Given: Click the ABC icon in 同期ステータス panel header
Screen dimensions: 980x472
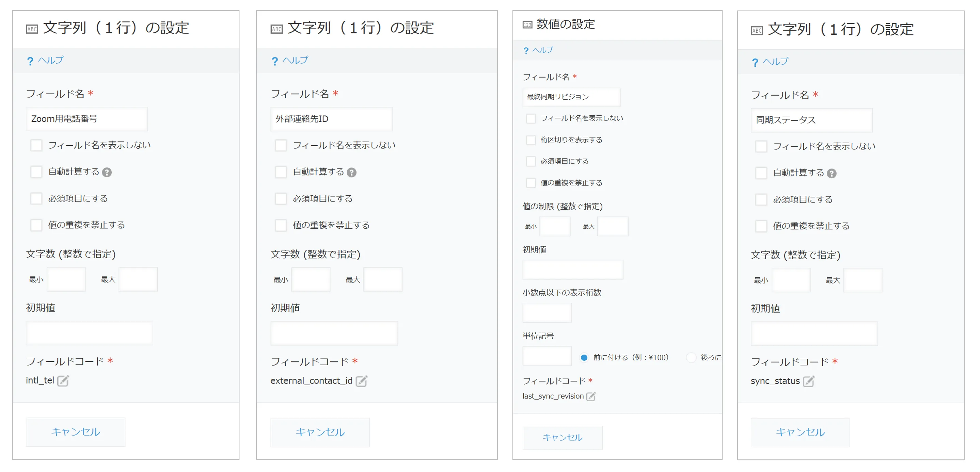Looking at the screenshot, I should click(x=757, y=30).
